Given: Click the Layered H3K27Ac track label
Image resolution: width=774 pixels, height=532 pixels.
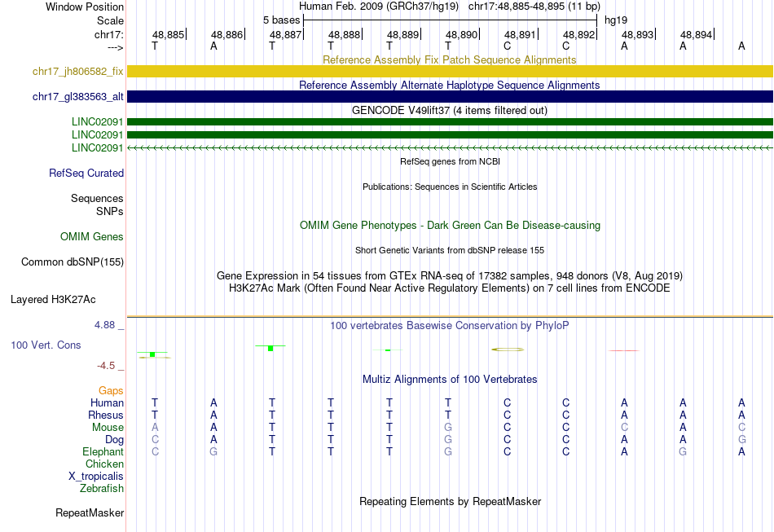Looking at the screenshot, I should 53,300.
